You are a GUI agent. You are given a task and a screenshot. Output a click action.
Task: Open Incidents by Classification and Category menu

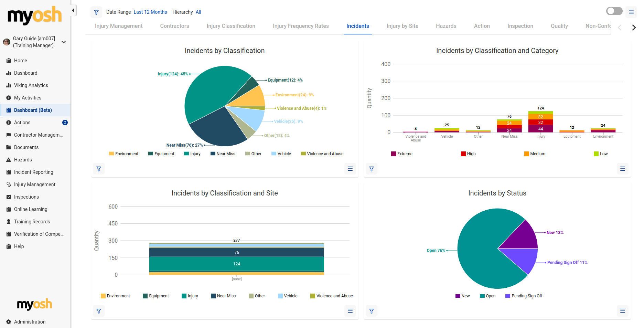623,169
